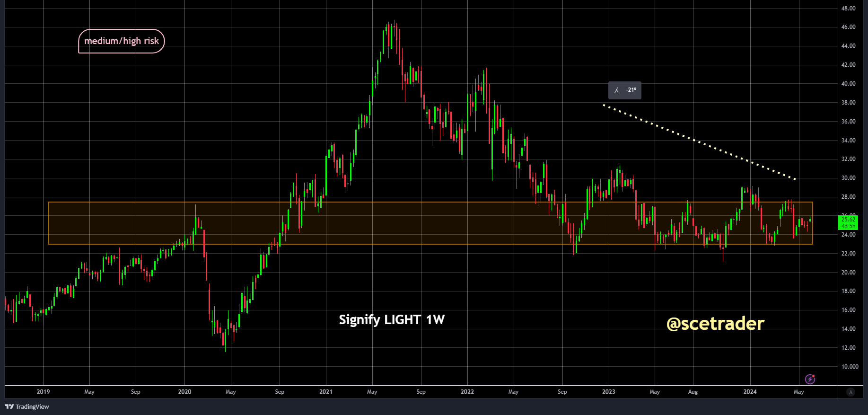Click the 2024 label on time axis
Viewport: 868px width, 415px height.
pyautogui.click(x=750, y=392)
